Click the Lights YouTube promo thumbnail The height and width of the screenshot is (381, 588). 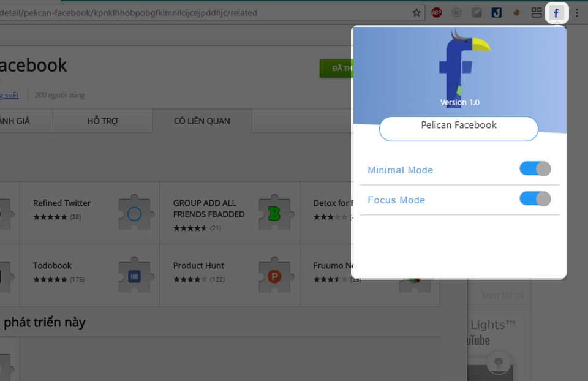[497, 345]
